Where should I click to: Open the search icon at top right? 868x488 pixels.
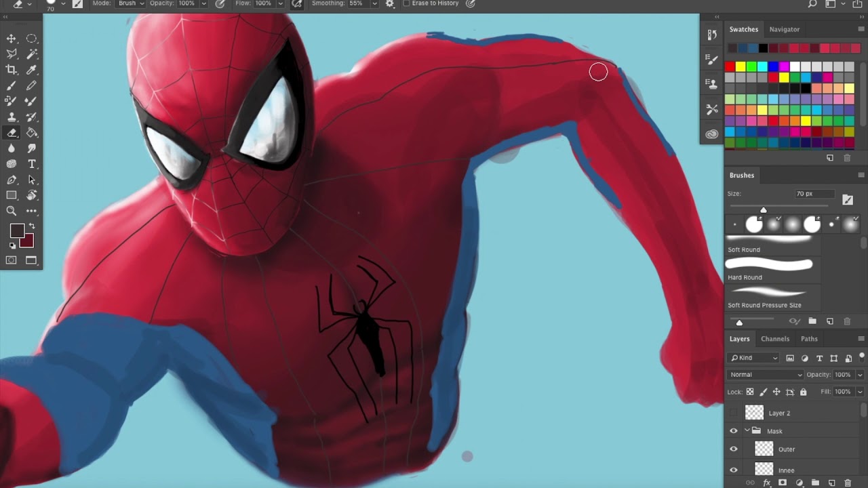click(812, 4)
